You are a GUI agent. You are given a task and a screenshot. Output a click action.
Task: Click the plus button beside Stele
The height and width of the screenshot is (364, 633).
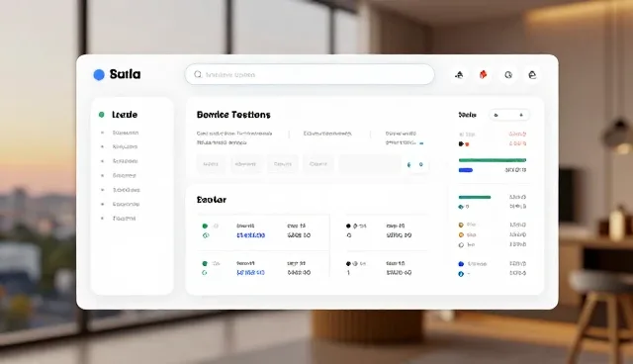coord(521,115)
